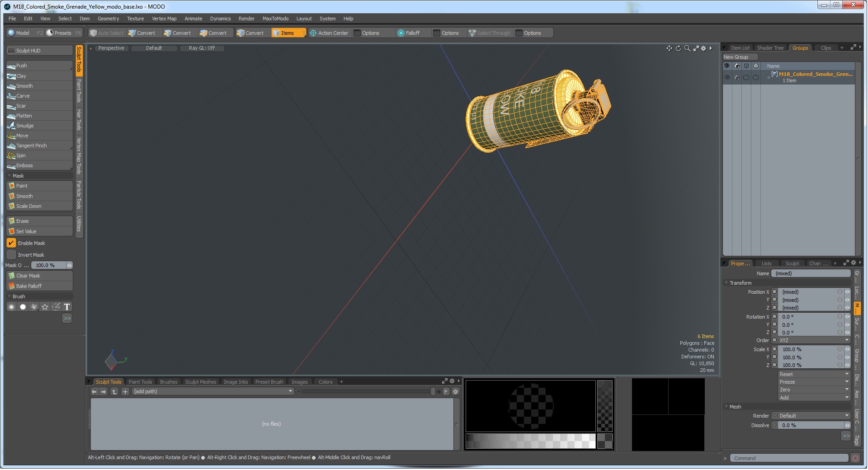
Task: Toggle Select Through Options checkbox
Action: click(519, 33)
